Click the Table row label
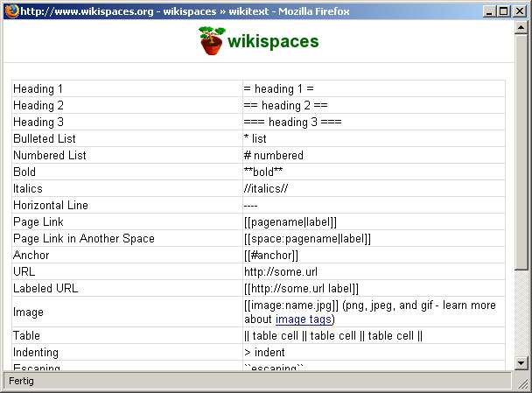The image size is (532, 393). pyautogui.click(x=26, y=335)
